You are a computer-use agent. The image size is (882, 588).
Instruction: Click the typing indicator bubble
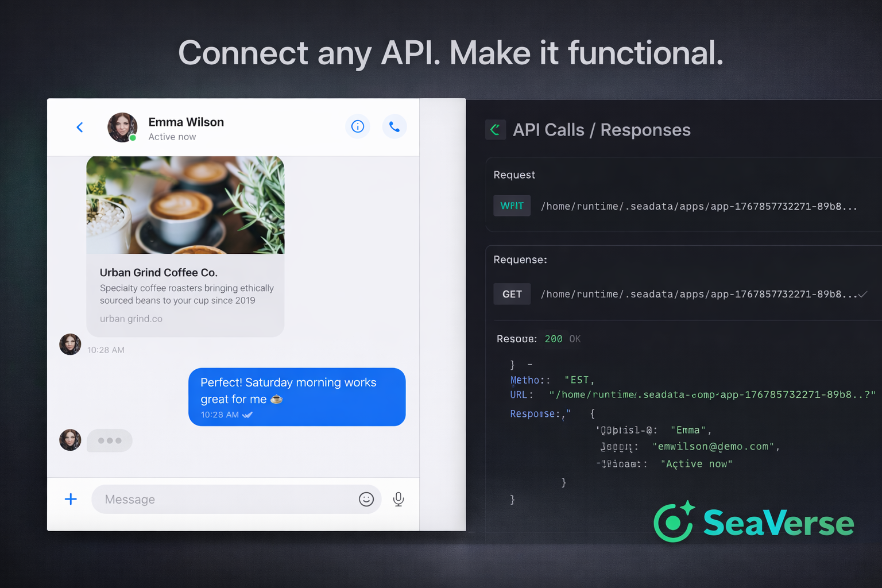tap(110, 440)
